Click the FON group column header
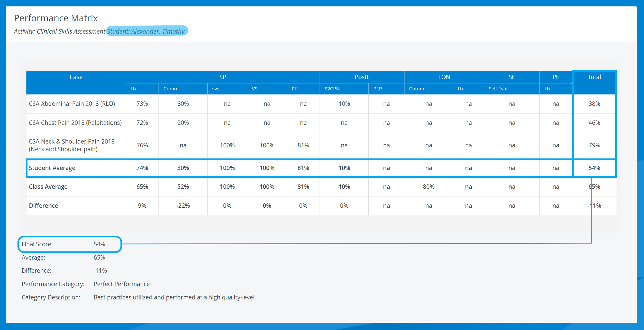 click(444, 77)
